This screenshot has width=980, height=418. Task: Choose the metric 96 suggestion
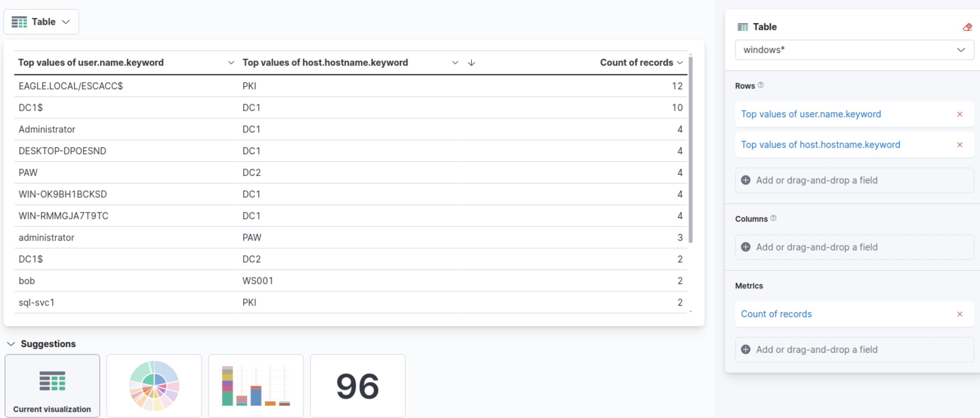[x=358, y=386]
